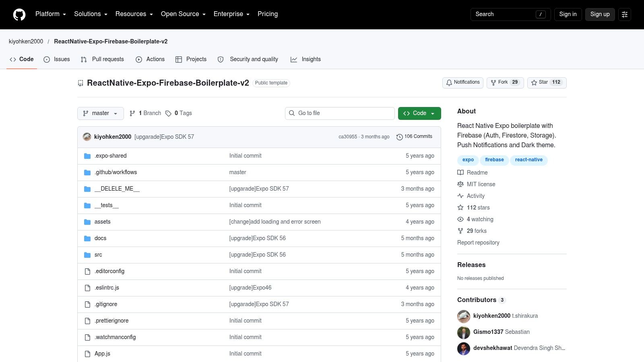Open appearance settings icon in header
Image resolution: width=644 pixels, height=362 pixels.
pos(625,14)
